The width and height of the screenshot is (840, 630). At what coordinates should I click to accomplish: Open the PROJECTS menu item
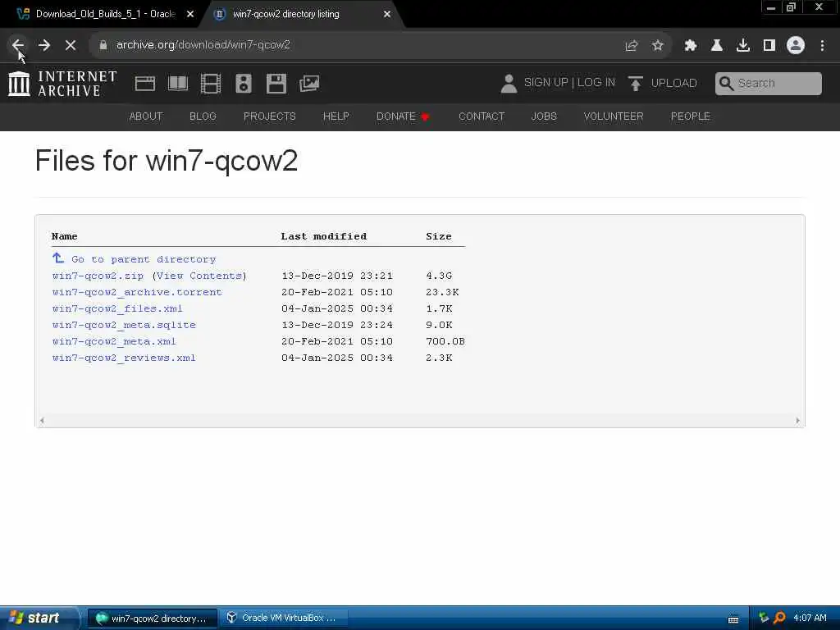click(x=269, y=116)
